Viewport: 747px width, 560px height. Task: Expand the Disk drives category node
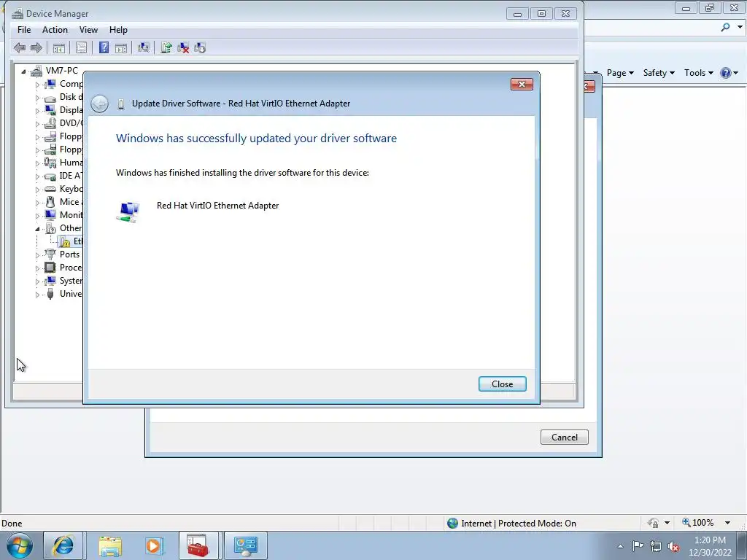37,98
